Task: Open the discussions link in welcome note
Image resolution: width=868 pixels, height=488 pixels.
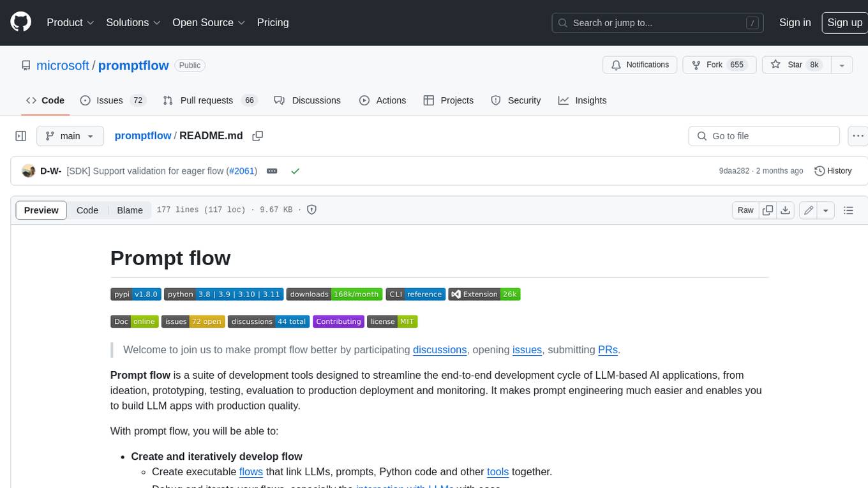Action: [x=440, y=350]
